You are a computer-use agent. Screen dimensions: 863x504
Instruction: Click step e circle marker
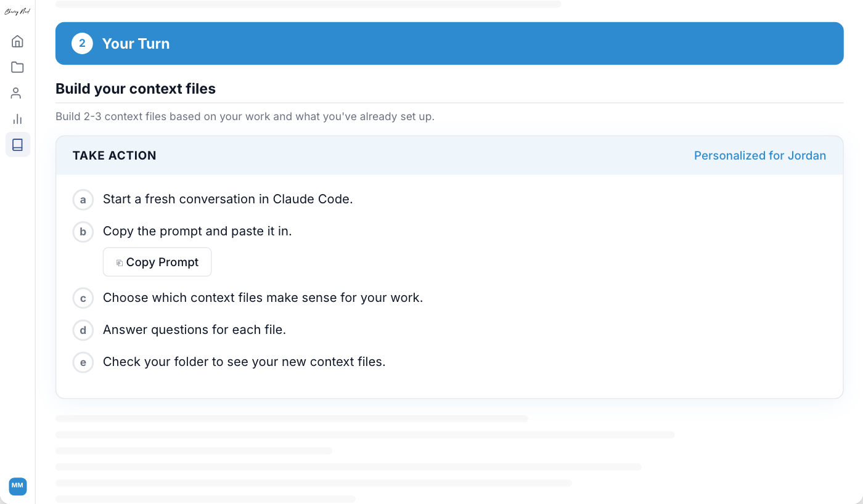point(83,362)
